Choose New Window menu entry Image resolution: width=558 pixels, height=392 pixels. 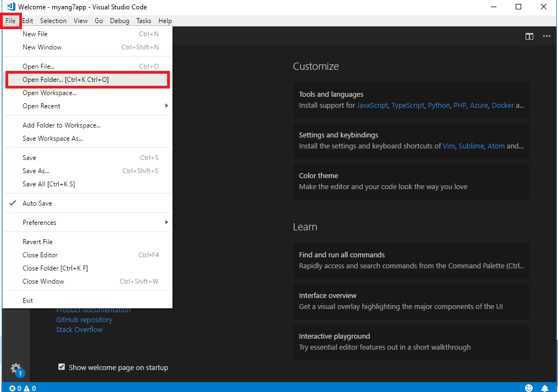coord(87,47)
